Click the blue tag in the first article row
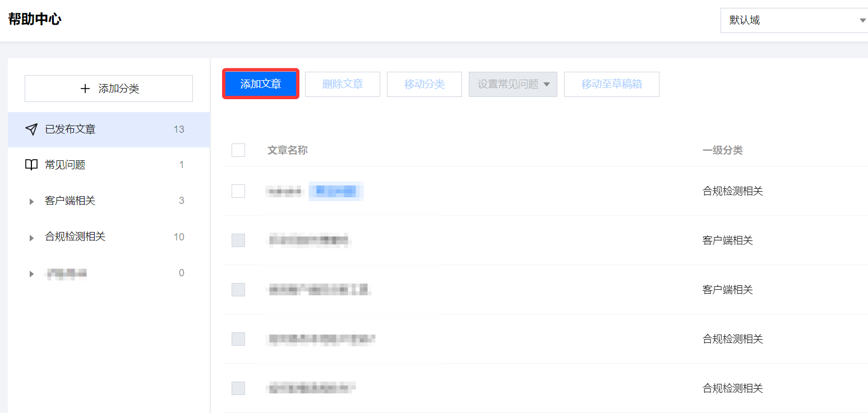The width and height of the screenshot is (868, 413). pos(336,192)
